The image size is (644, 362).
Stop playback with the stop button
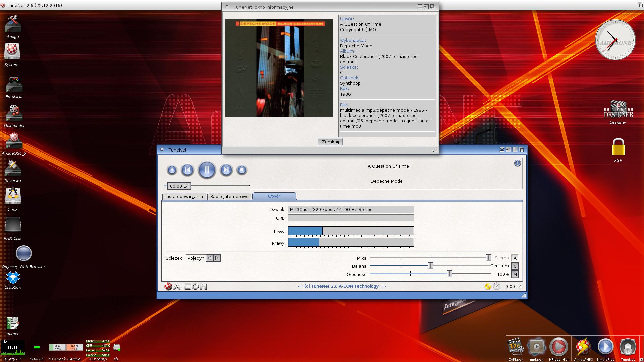coord(241,170)
